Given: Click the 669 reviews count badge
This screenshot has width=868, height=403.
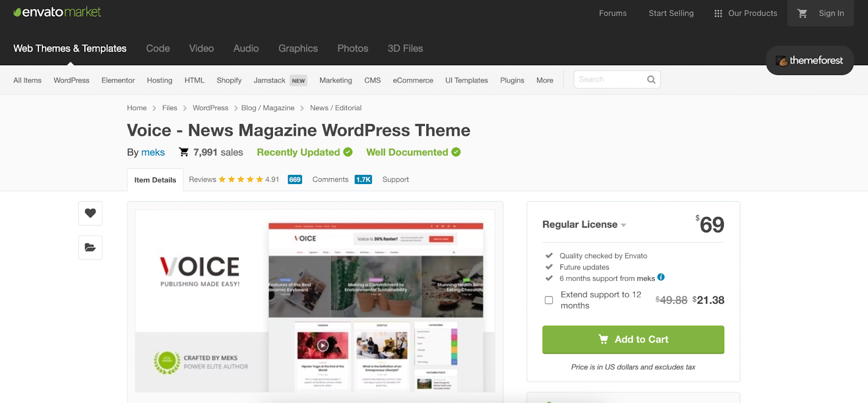Looking at the screenshot, I should pyautogui.click(x=295, y=180).
